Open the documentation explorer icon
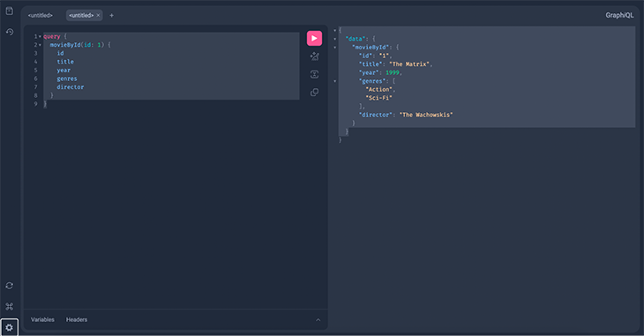The width and height of the screenshot is (644, 336). 10,11
